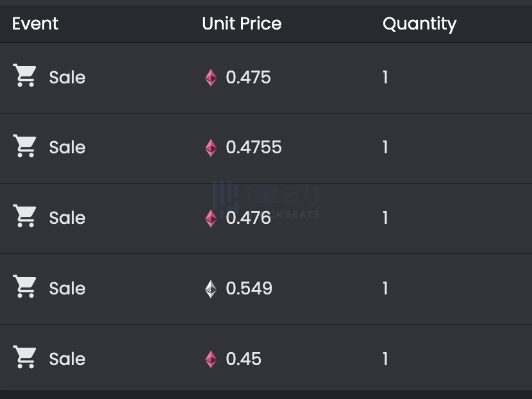Click the Sale label in the 0.45 row

tap(67, 359)
